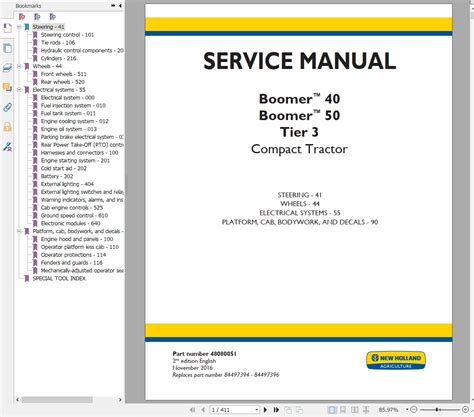Open the Fuel injection system - 010 bookmark
The width and height of the screenshot is (474, 417).
pyautogui.click(x=73, y=106)
